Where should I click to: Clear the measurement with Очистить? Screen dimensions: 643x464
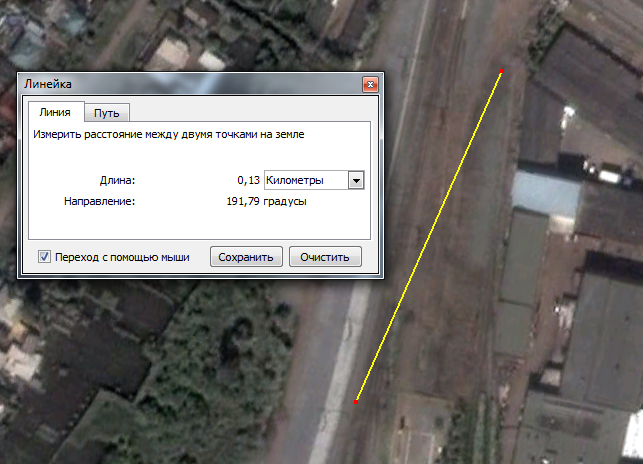click(325, 257)
